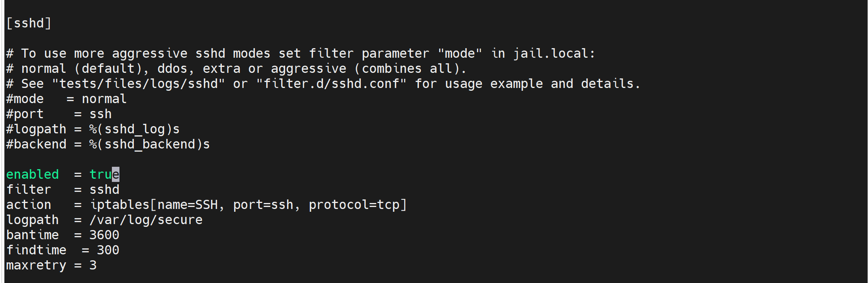Click the /var/log/secure logpath value
Screen dimensions: 868x283
(x=146, y=220)
